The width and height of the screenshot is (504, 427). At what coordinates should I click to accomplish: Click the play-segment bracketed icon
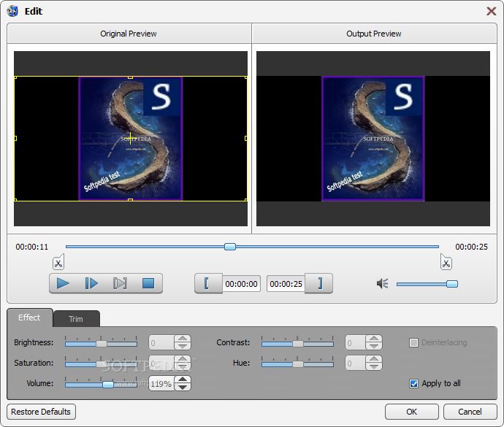pos(120,284)
